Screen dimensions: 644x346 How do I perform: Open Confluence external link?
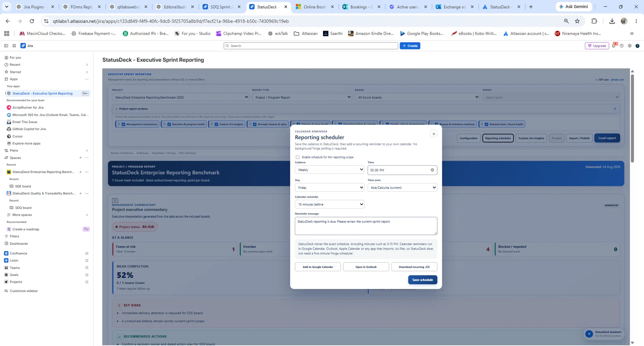tap(87, 253)
